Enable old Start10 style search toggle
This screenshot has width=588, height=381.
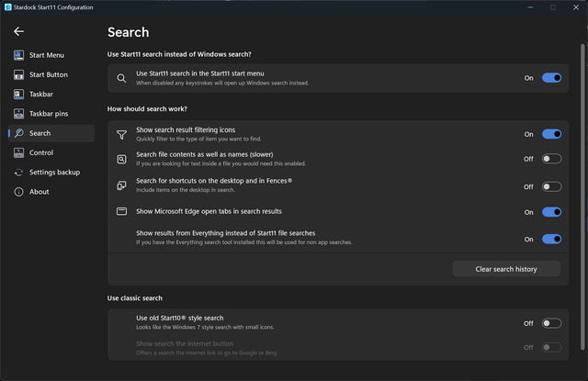pos(551,323)
